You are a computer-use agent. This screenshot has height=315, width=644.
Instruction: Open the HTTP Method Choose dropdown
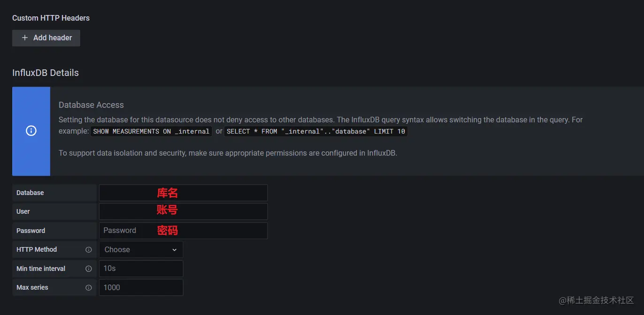click(141, 249)
